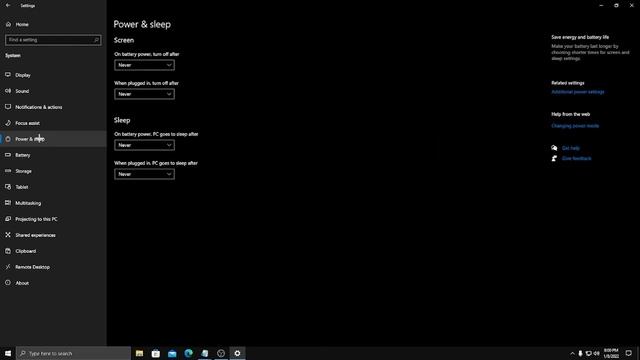Click the Get help link
The image size is (640, 360).
571,148
